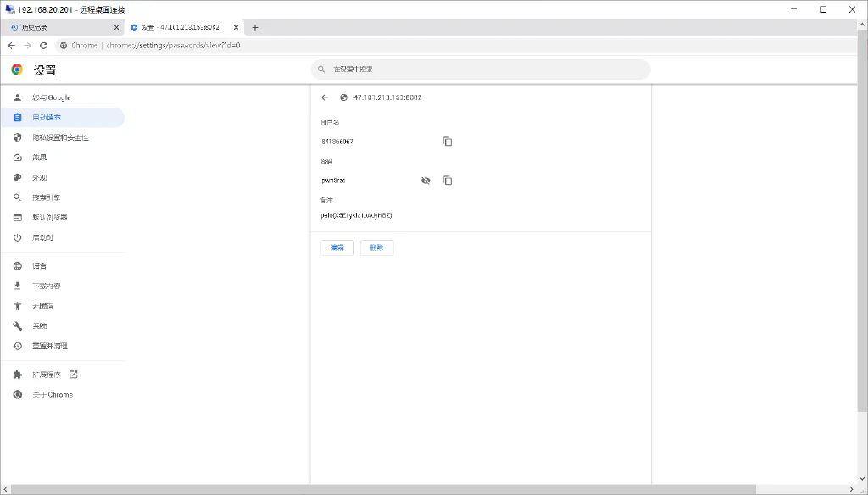Open the 启动时 startup section

click(42, 237)
